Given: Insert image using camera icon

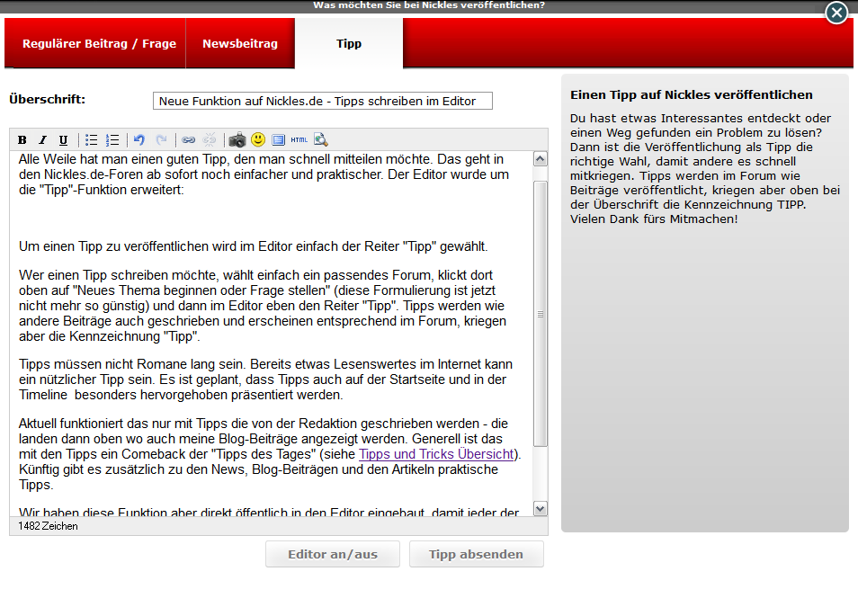Looking at the screenshot, I should coord(237,140).
